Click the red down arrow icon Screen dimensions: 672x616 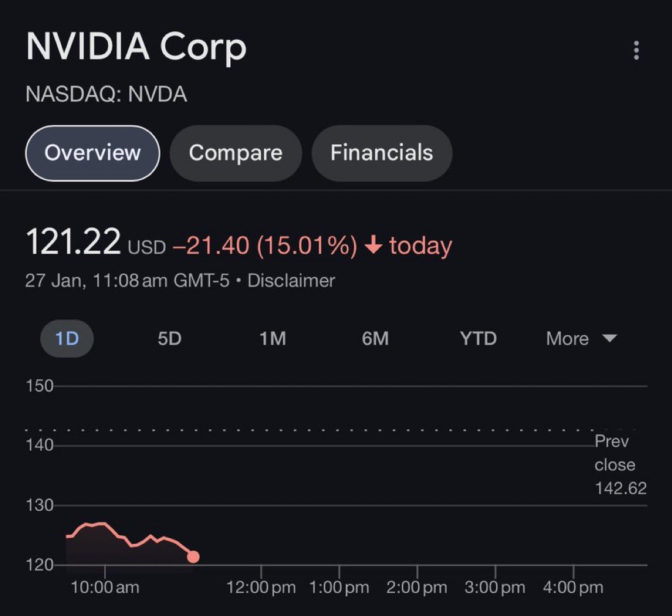(373, 245)
